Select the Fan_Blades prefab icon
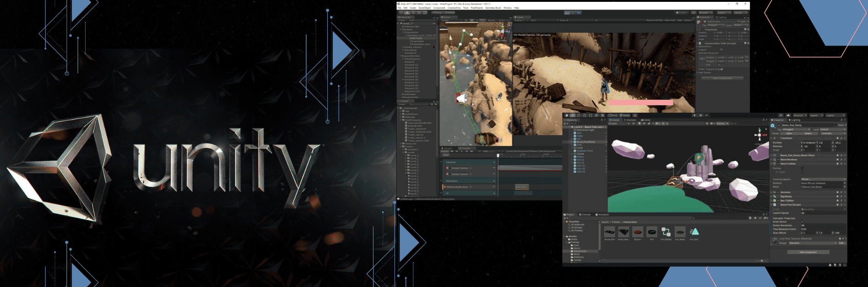868x287 pixels. 666,232
